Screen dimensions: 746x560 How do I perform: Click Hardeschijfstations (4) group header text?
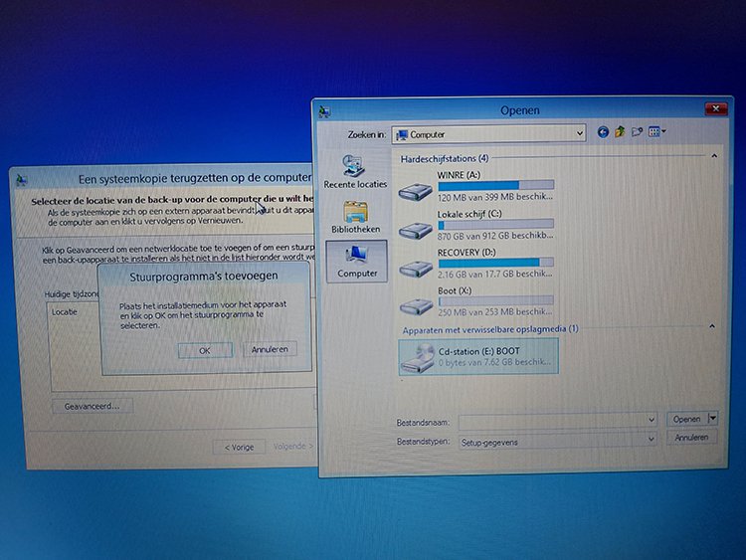click(445, 159)
